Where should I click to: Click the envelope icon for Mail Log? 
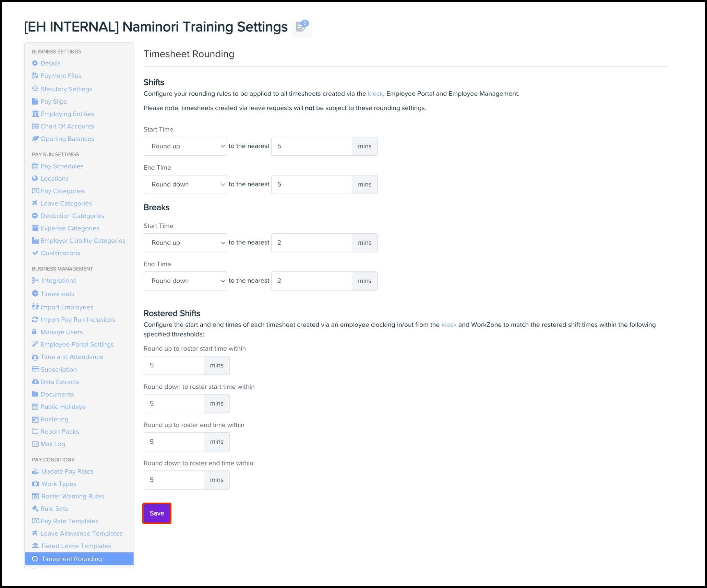[35, 444]
